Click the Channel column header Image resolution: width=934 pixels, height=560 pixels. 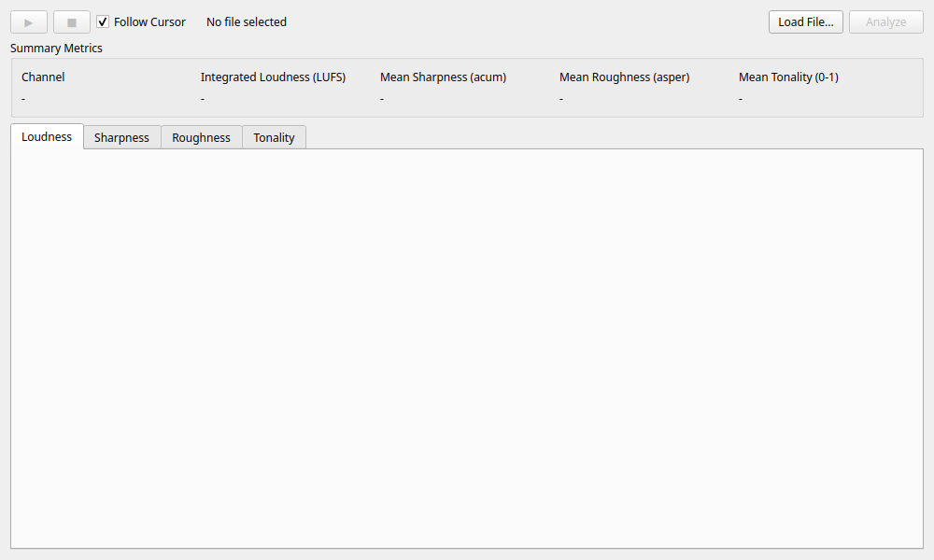(x=43, y=77)
